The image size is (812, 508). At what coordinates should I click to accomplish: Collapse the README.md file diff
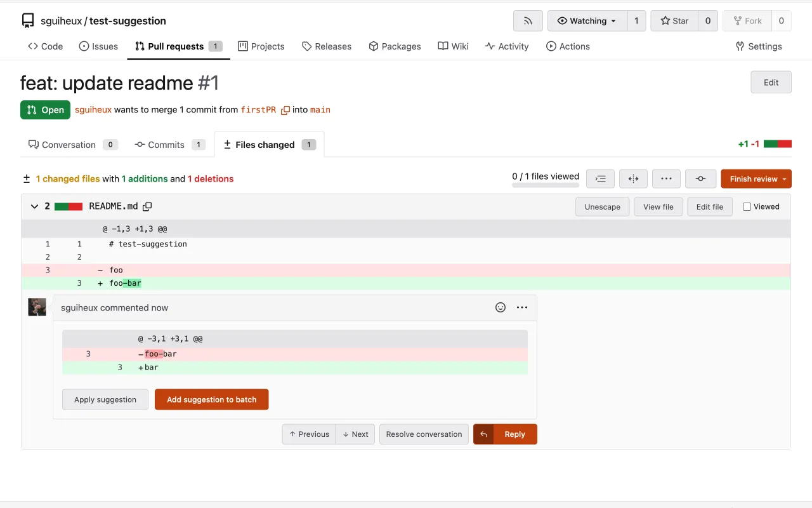(34, 206)
